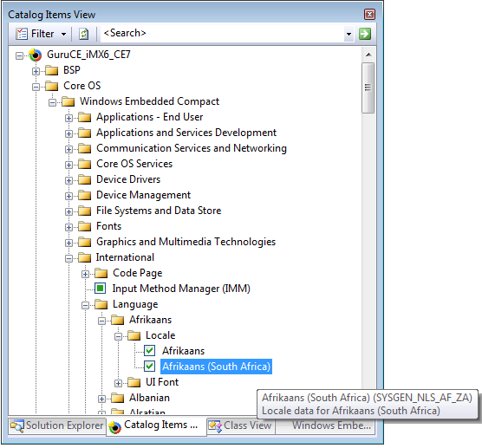
Task: Click the scroll up arrow
Action: [x=368, y=55]
